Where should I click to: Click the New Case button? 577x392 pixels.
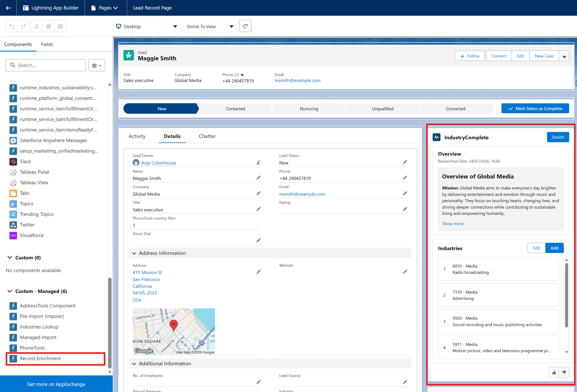pyautogui.click(x=544, y=56)
